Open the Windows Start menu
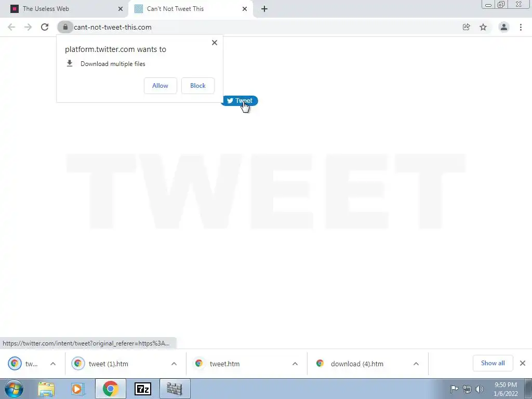Viewport: 532px width, 399px height. coord(14,389)
